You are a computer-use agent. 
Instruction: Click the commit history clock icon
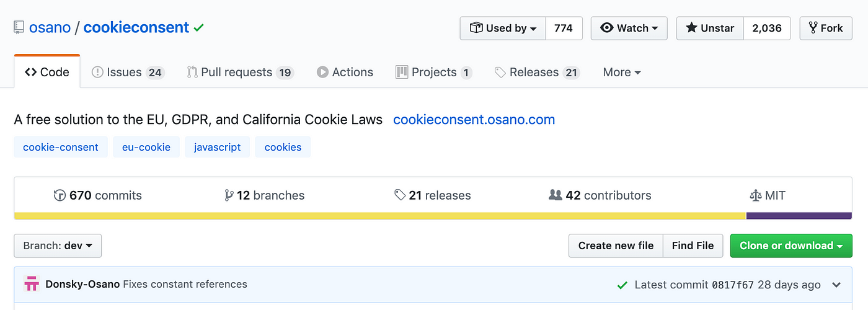point(60,195)
